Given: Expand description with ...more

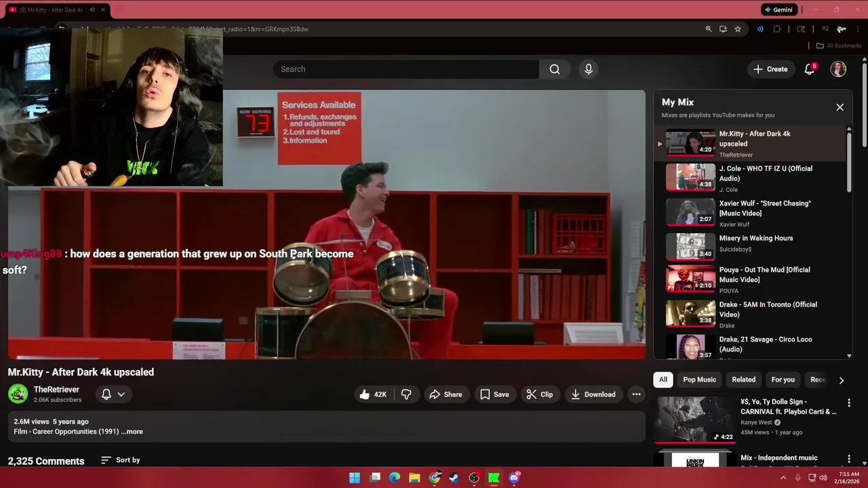Looking at the screenshot, I should [132, 432].
